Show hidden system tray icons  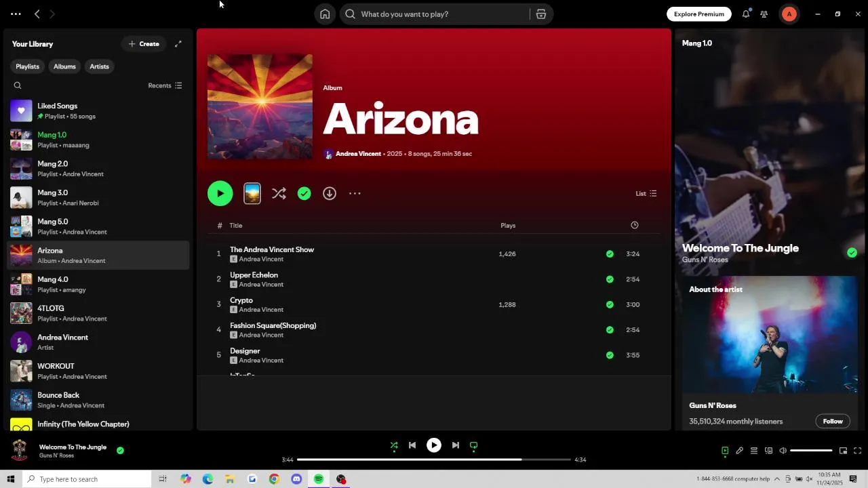pos(777,479)
